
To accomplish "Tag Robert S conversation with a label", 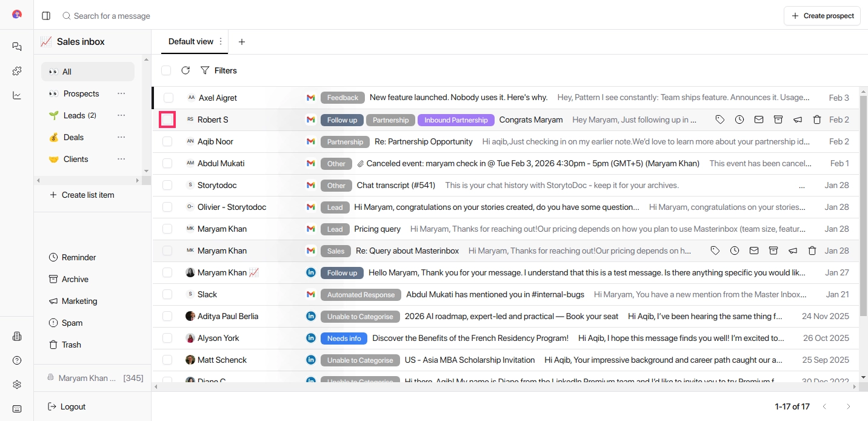I will tap(720, 120).
